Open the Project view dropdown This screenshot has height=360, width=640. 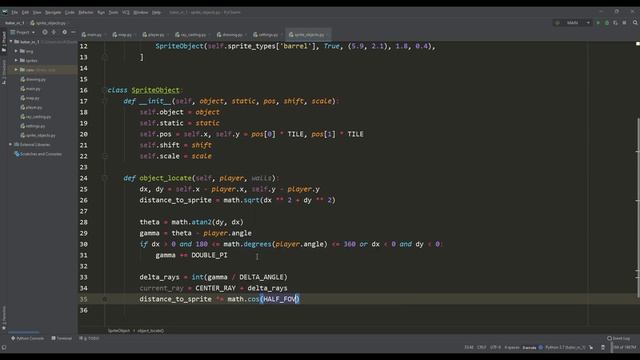(23, 32)
